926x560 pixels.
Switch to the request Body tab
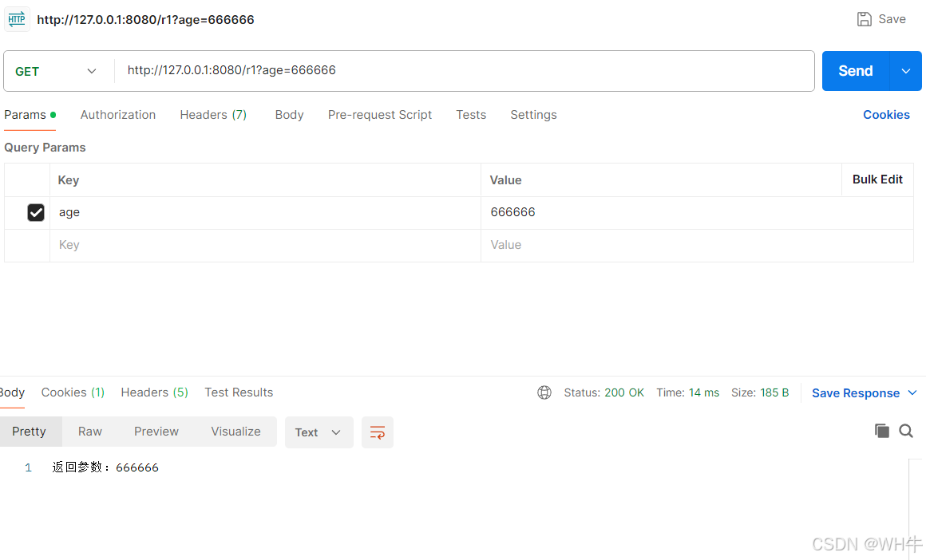[x=289, y=115]
